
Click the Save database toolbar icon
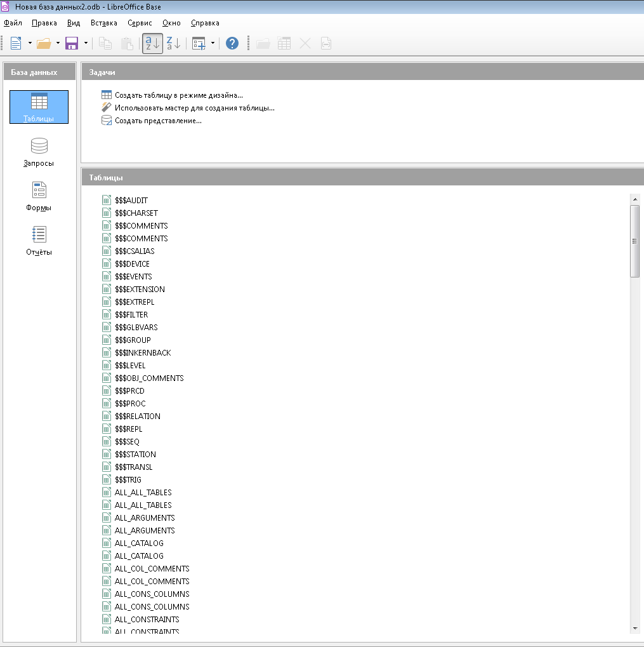pos(72,43)
